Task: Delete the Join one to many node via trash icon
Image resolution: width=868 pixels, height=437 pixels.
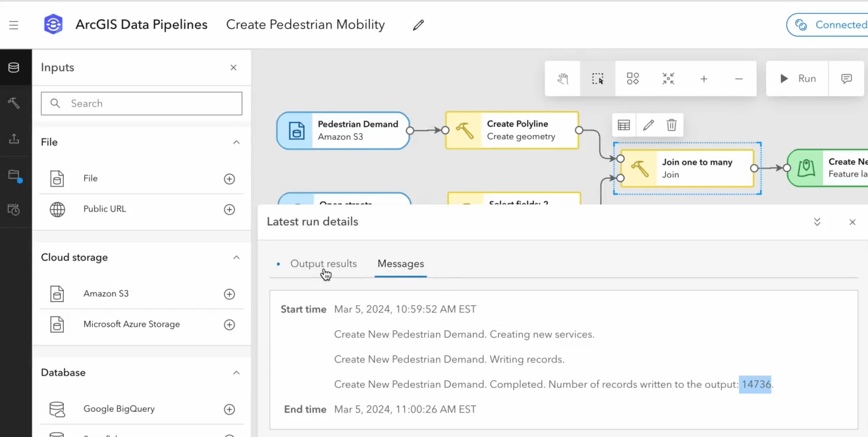Action: click(x=671, y=125)
